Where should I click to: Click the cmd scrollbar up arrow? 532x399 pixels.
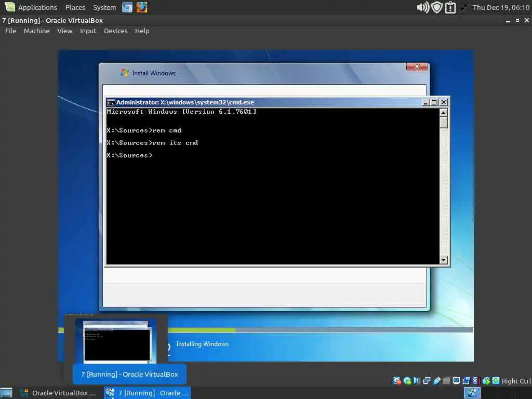[x=444, y=112]
